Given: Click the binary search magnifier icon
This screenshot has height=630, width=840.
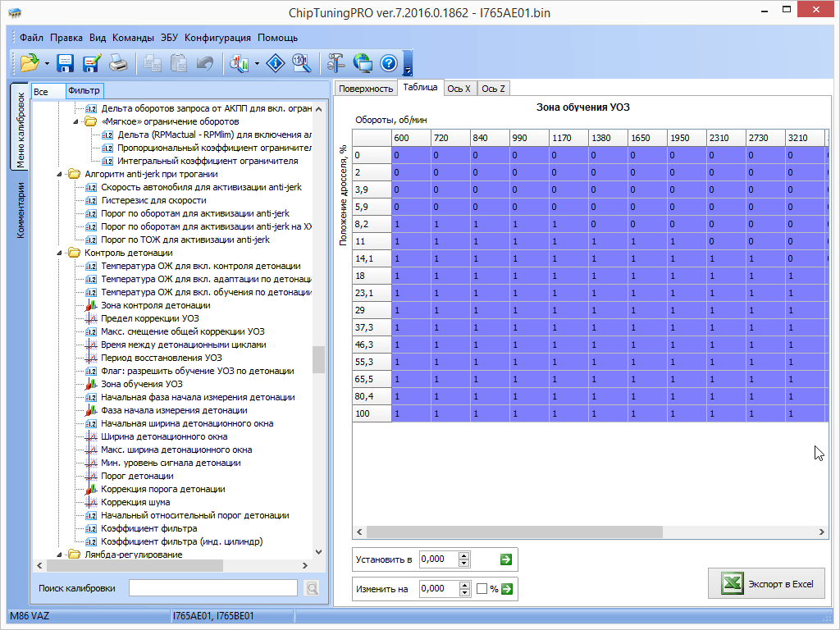Looking at the screenshot, I should (302, 63).
